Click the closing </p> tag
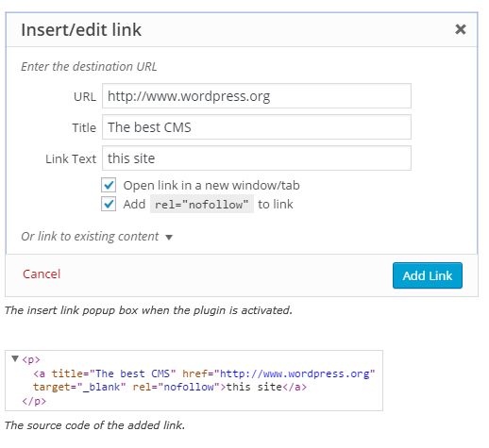Viewport: 489px width, 448px height. point(34,401)
